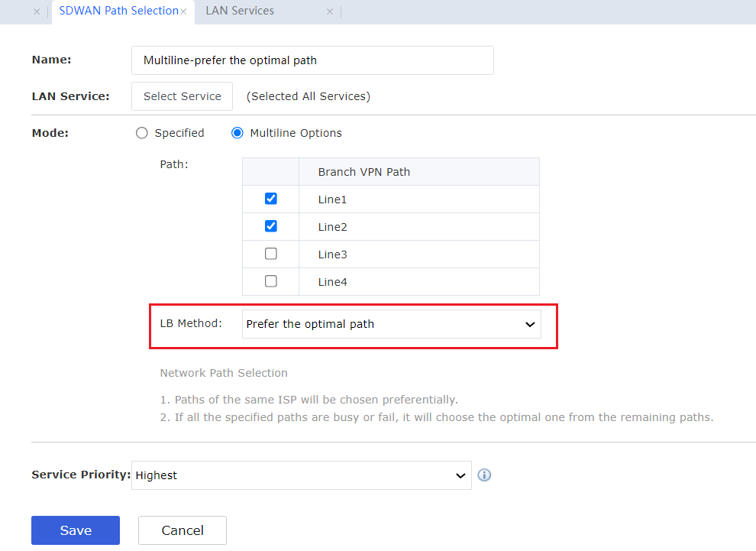Click the Cancel button

click(183, 530)
